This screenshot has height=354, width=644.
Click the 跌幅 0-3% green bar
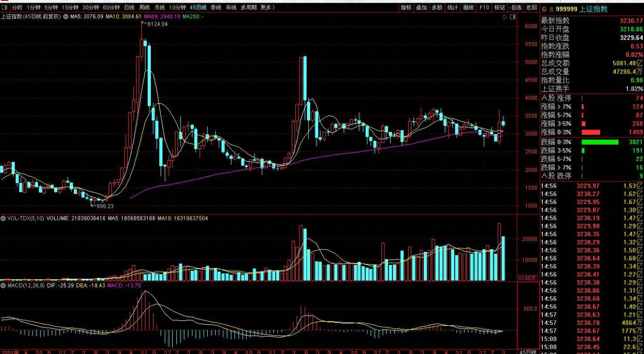(600, 142)
